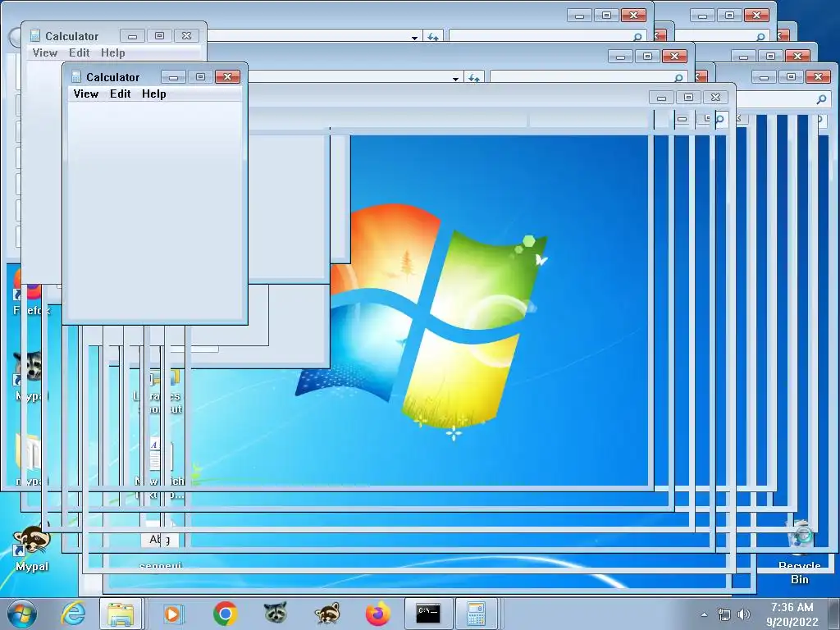Switch to the Calculator taskbar button

pyautogui.click(x=477, y=614)
